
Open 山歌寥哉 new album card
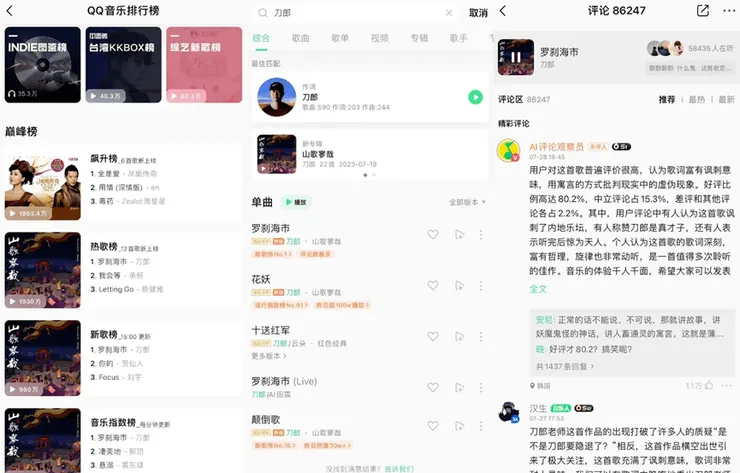point(370,154)
